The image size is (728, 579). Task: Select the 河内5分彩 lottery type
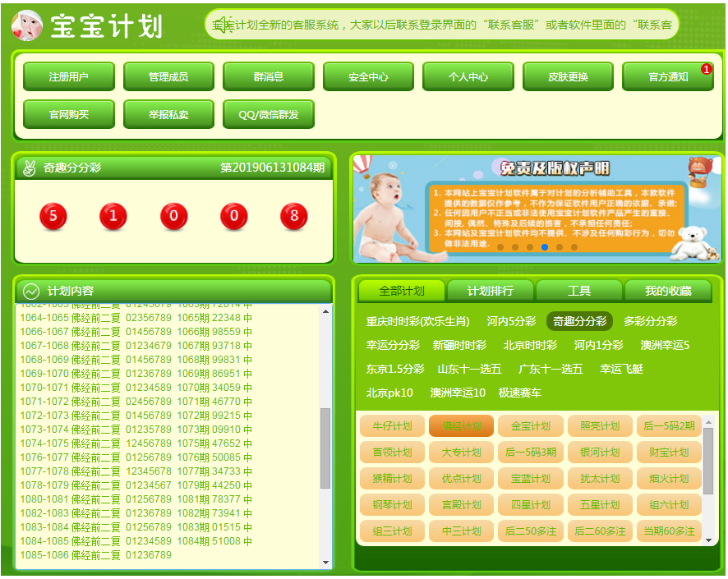tap(510, 321)
